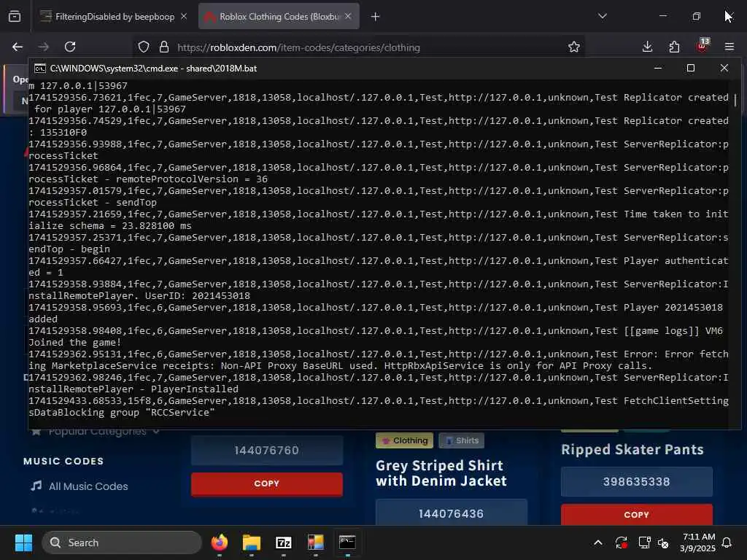Open the Windows Start menu
The width and height of the screenshot is (747, 560).
24,542
